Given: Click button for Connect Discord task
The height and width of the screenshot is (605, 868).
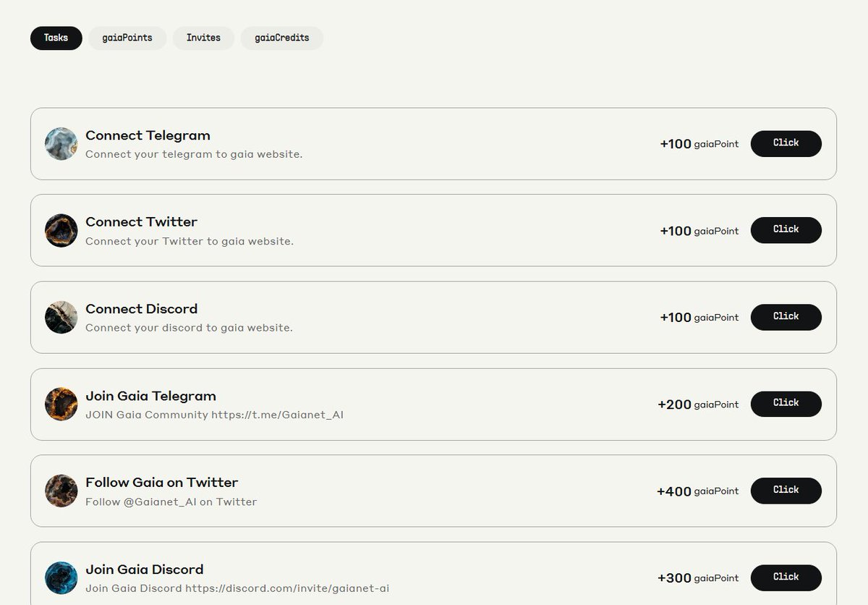Looking at the screenshot, I should click(786, 317).
